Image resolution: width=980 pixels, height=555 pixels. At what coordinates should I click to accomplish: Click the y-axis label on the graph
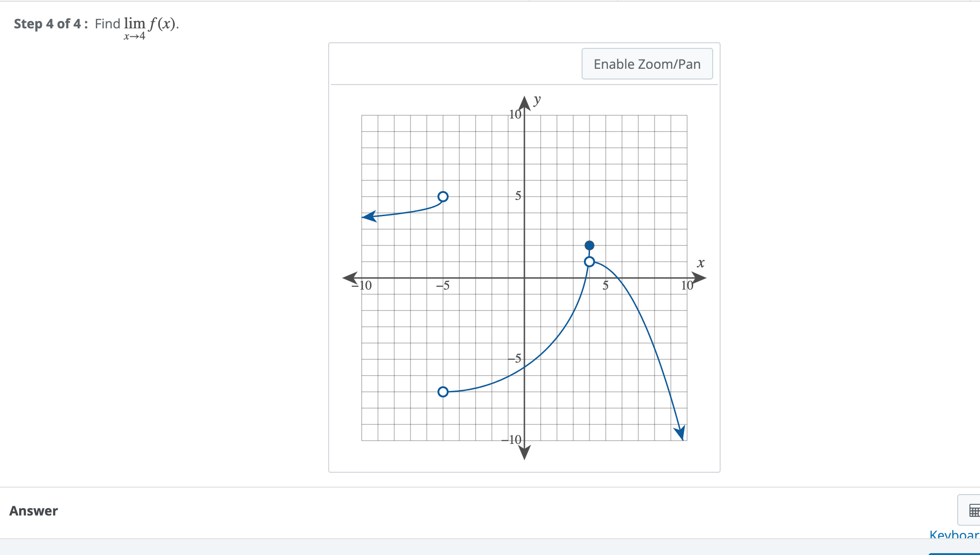click(x=537, y=99)
